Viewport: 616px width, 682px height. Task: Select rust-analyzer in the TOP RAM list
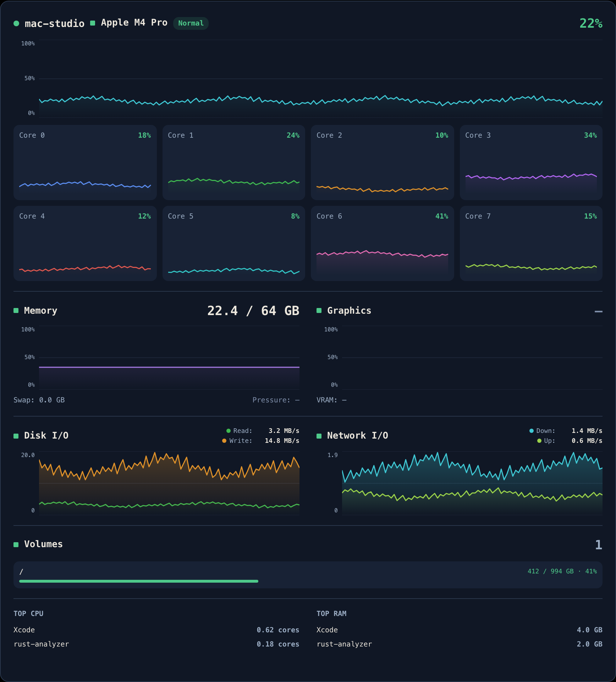coord(344,644)
